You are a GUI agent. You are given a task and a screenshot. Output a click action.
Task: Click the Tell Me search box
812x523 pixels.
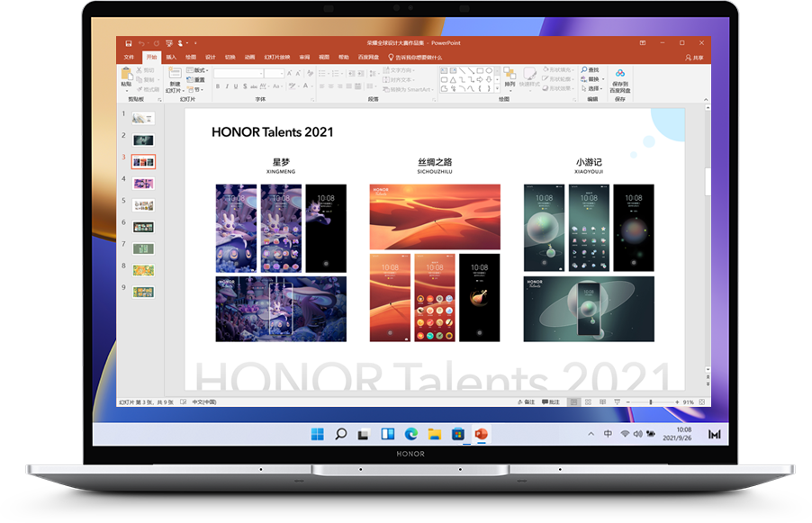(x=415, y=58)
